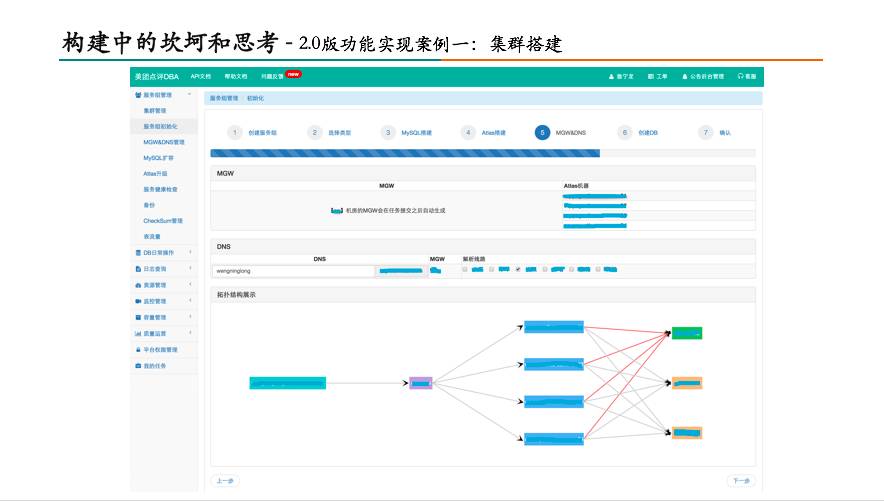Click the 容量管理 sidebar icon
The height and width of the screenshot is (501, 884).
tap(138, 317)
